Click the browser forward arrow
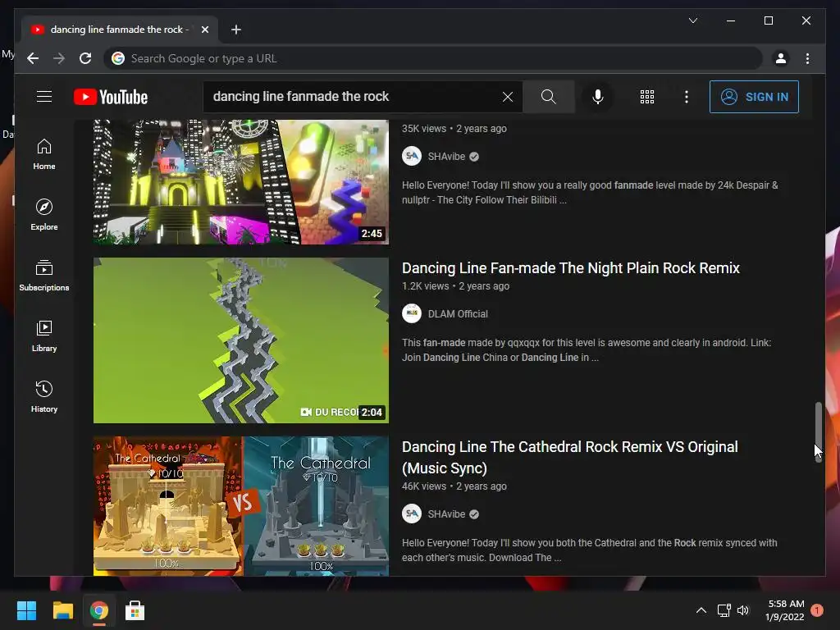This screenshot has width=840, height=630. pos(59,58)
